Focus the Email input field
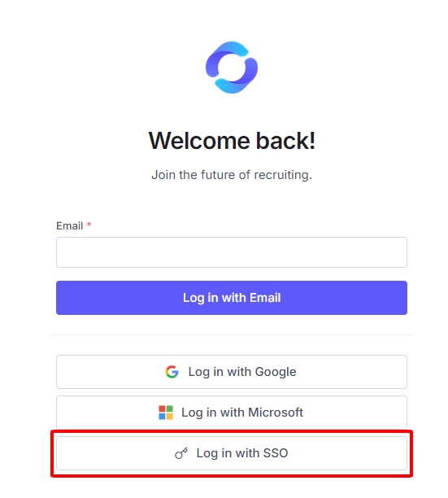Viewport: 448px width, 498px height. (232, 252)
